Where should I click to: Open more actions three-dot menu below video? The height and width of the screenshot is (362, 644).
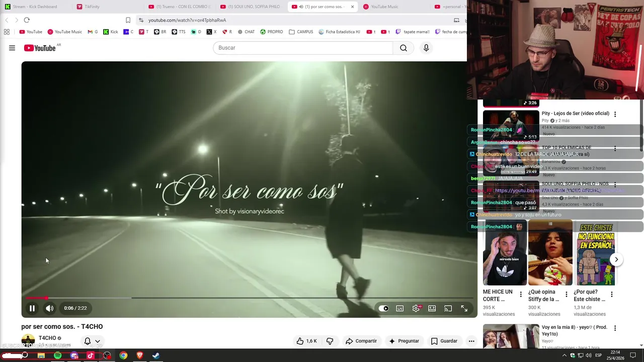click(471, 341)
